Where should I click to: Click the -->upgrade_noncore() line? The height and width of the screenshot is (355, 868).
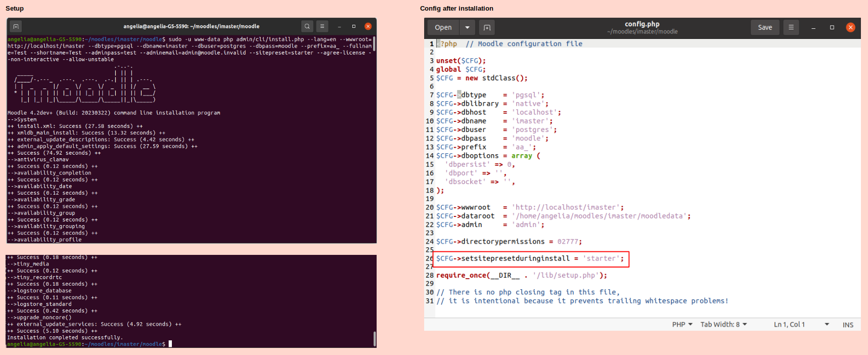[x=39, y=318]
